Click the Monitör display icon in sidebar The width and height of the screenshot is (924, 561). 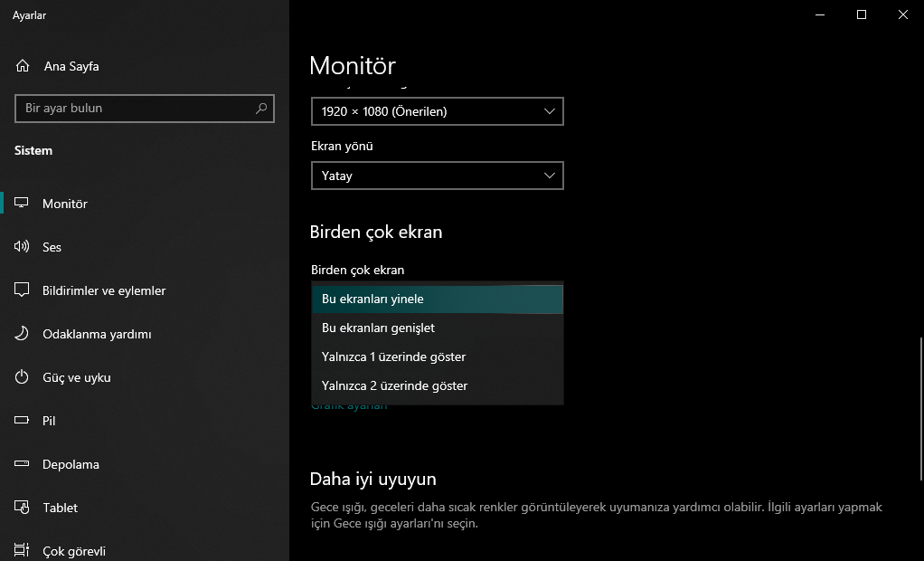click(22, 204)
